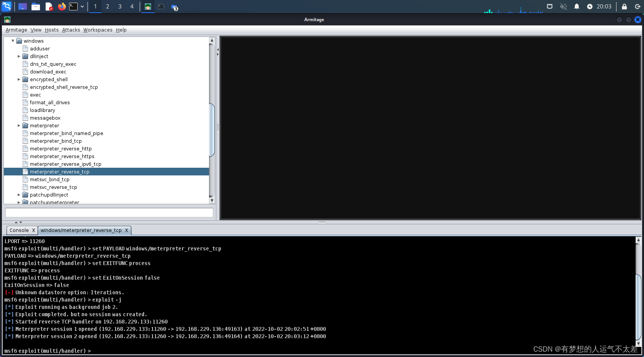Image resolution: width=644 pixels, height=357 pixels.
Task: Click the Armitage title bar app icon
Action: click(7, 20)
